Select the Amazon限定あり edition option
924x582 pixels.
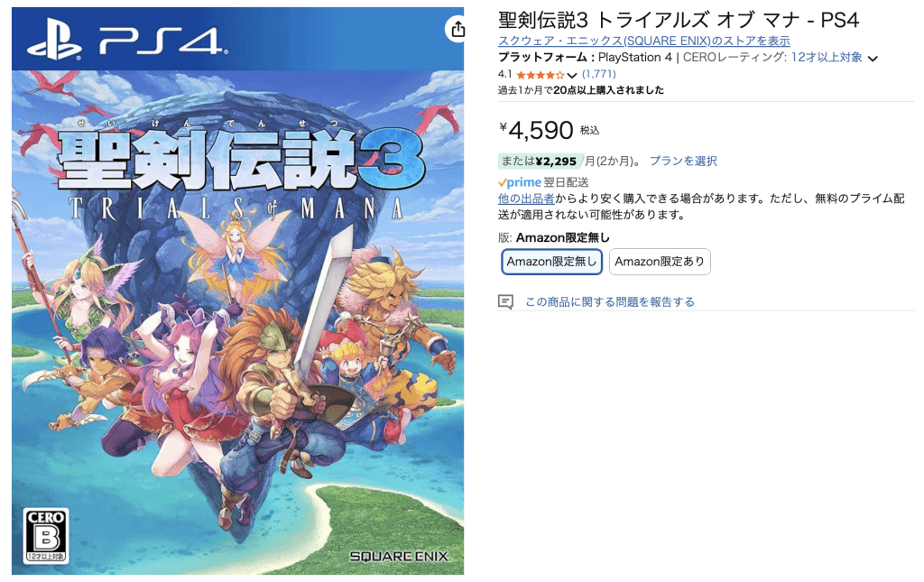point(660,262)
